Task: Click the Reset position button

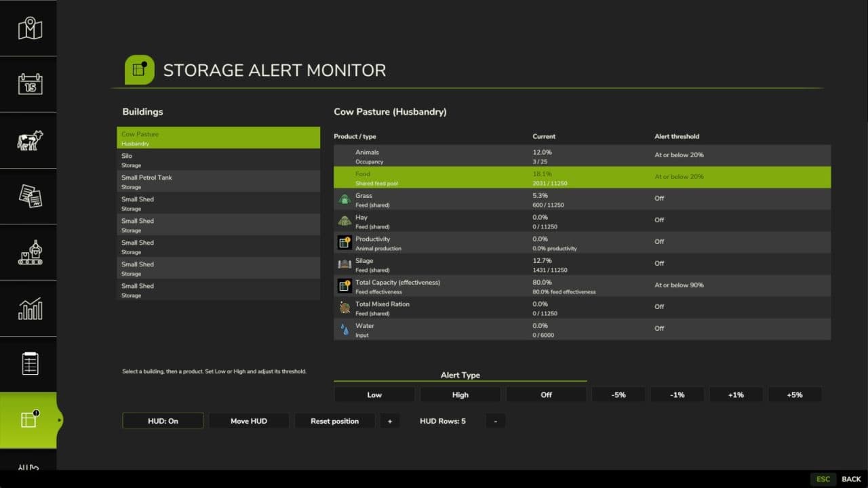Action: (x=335, y=421)
